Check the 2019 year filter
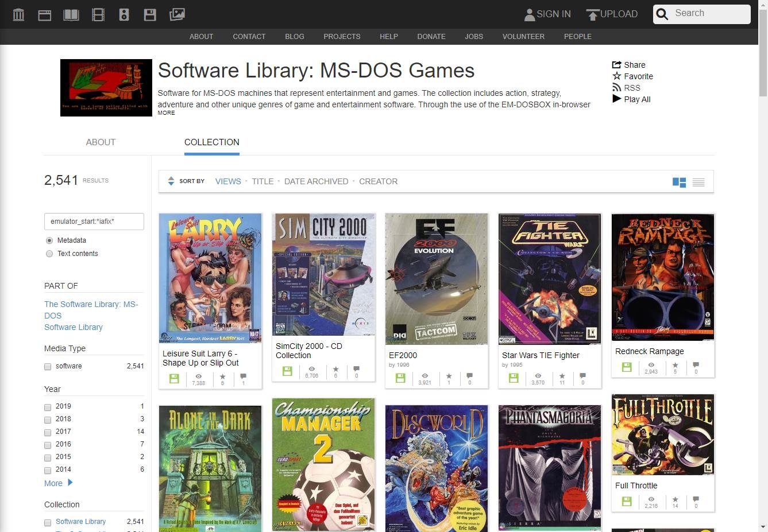This screenshot has width=768, height=532. pyautogui.click(x=48, y=407)
